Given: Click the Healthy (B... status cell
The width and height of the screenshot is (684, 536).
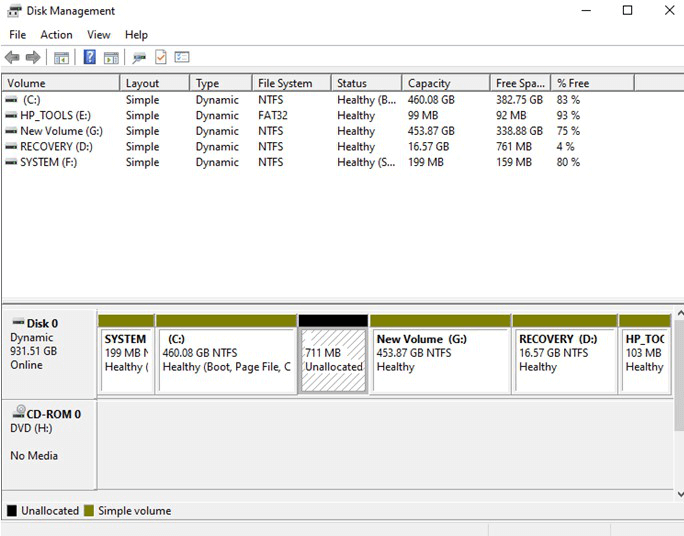Looking at the screenshot, I should pos(366,100).
